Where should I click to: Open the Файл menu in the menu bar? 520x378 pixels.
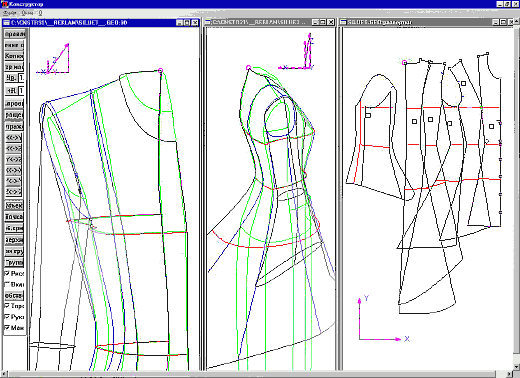(x=9, y=13)
